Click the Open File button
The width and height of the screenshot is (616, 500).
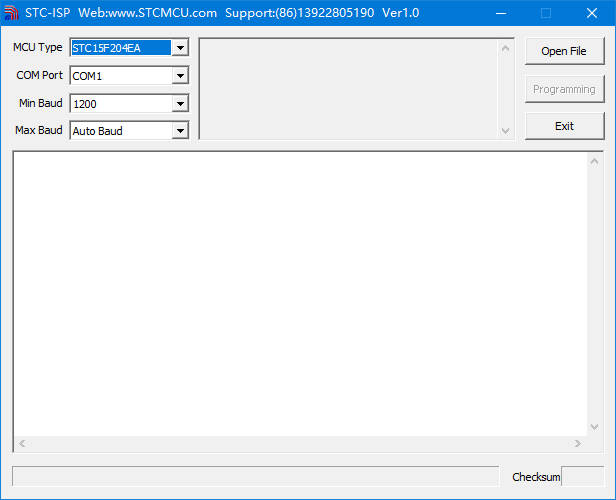564,51
